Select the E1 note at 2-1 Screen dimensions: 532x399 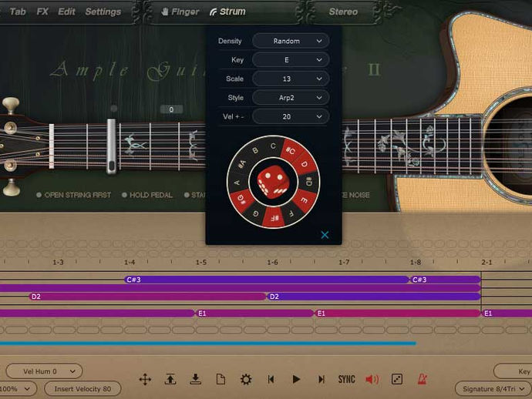507,313
